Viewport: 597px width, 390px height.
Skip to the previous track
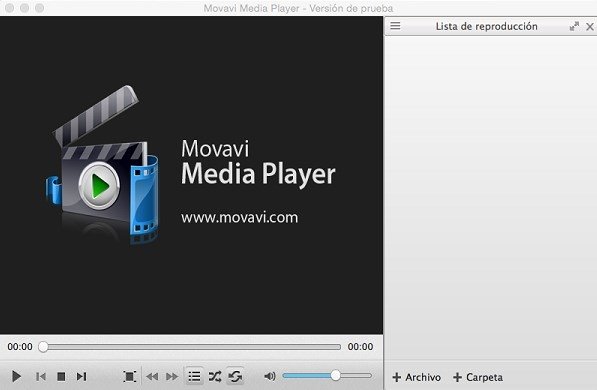[41, 377]
